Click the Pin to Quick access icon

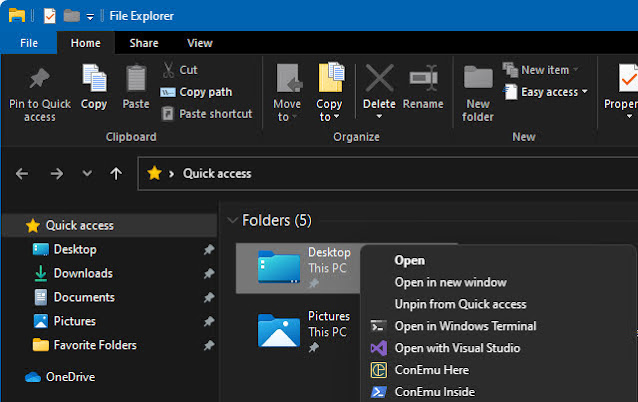pos(39,80)
